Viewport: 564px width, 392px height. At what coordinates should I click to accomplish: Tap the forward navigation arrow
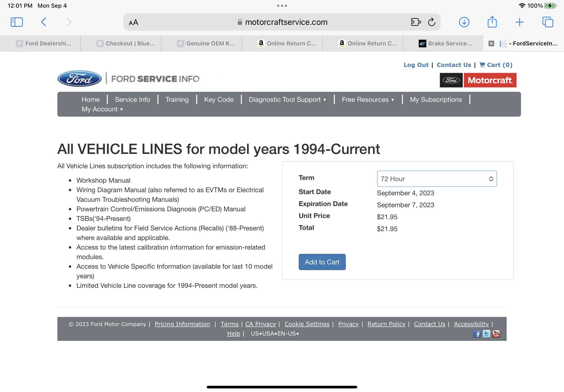coord(69,22)
